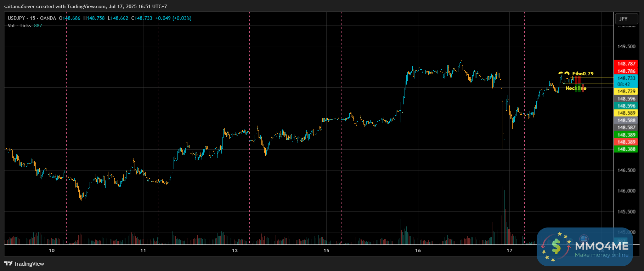644x271 pixels.
Task: Click the red 148.389 price label
Action: tap(626, 142)
